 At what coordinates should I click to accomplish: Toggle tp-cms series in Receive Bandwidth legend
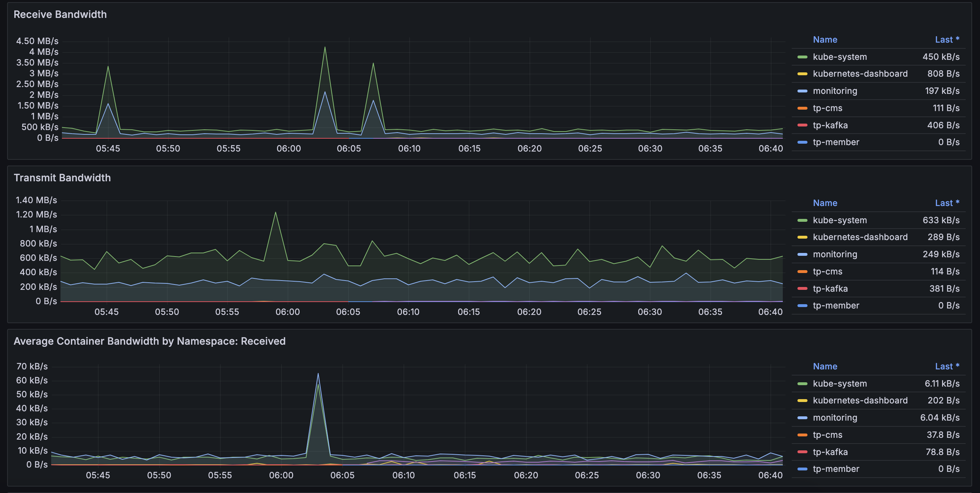(828, 108)
